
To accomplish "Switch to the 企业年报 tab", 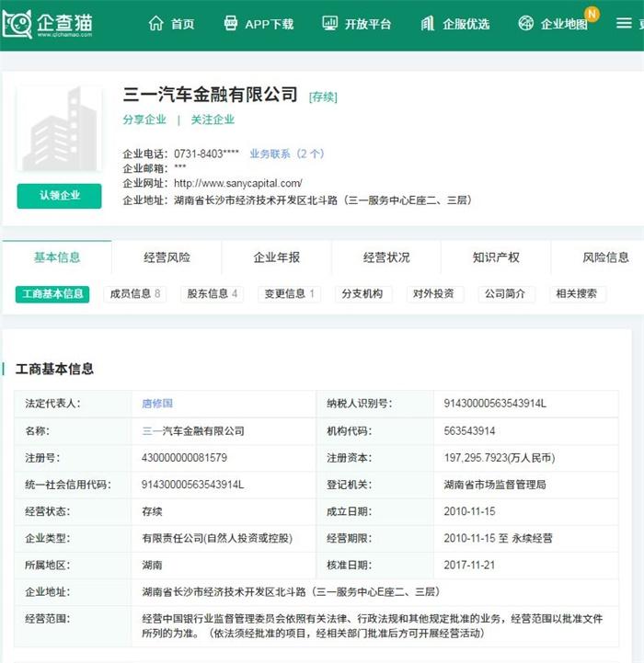I will (x=276, y=257).
